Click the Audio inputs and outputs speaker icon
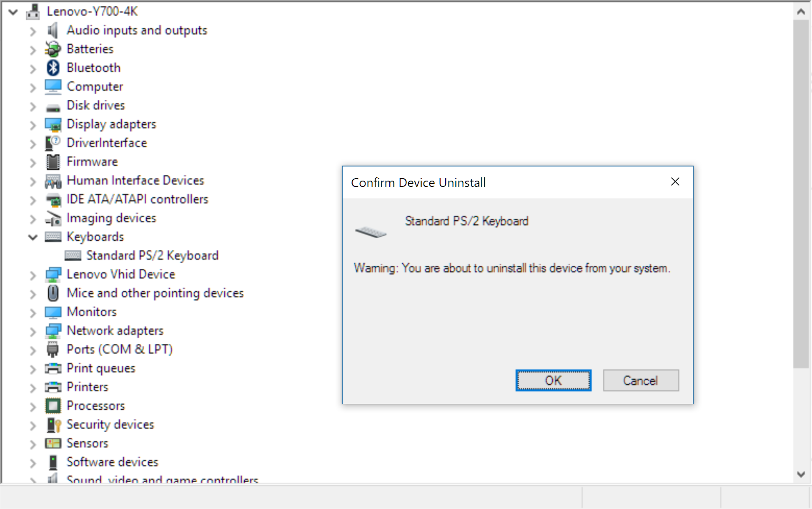Screen dimensions: 812x509 [53, 30]
